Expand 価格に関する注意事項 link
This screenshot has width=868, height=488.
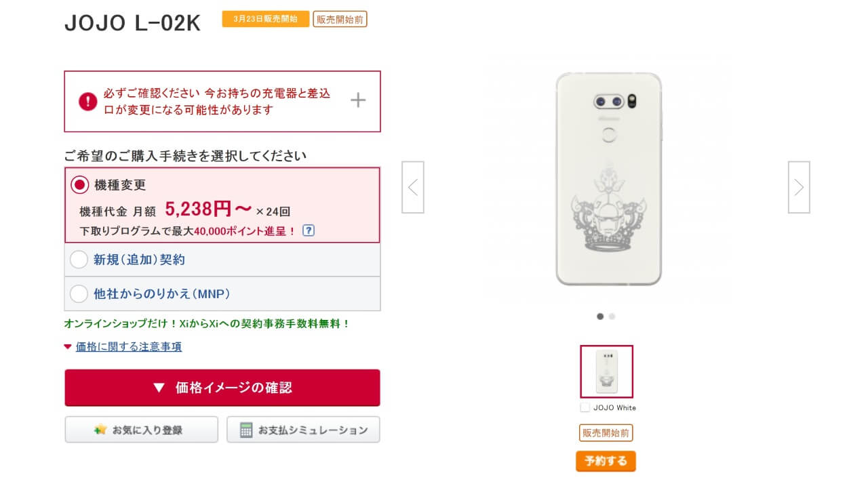[x=128, y=346]
